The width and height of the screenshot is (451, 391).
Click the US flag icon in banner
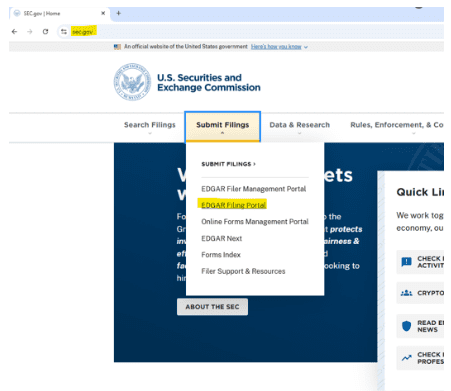pyautogui.click(x=117, y=47)
